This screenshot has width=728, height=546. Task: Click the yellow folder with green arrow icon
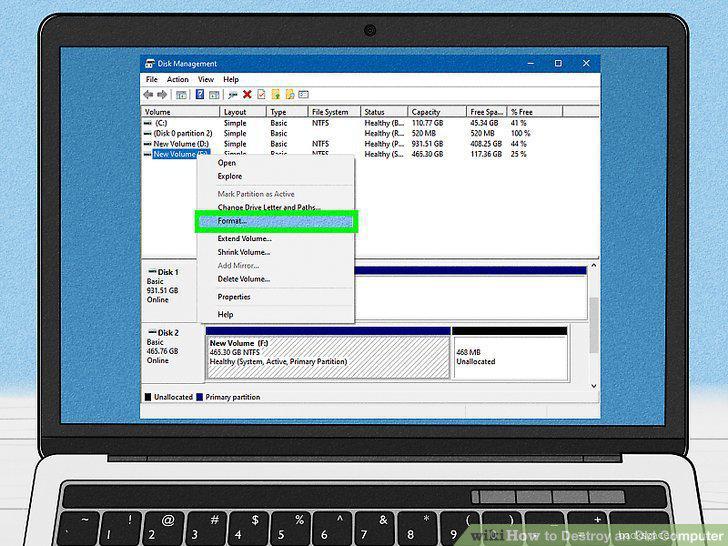pos(276,95)
